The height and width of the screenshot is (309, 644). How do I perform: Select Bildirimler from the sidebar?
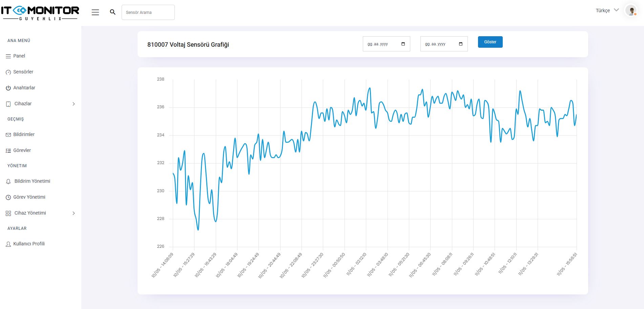pos(24,135)
